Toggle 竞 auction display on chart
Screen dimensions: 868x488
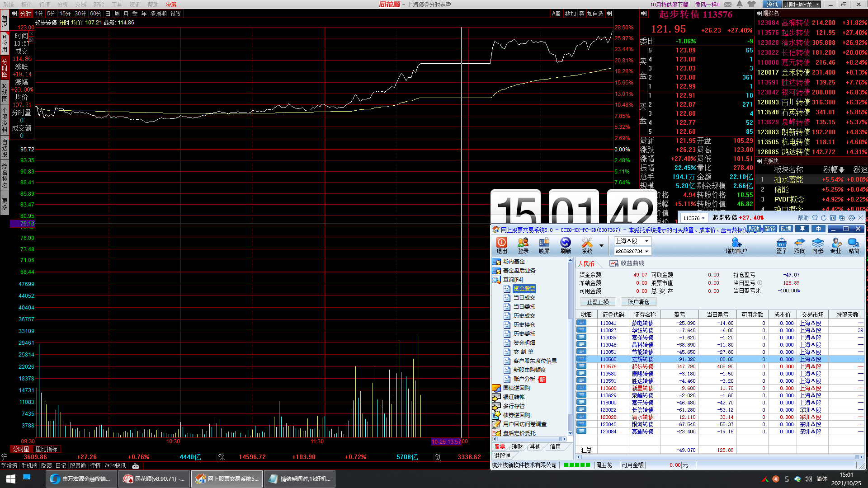click(581, 14)
